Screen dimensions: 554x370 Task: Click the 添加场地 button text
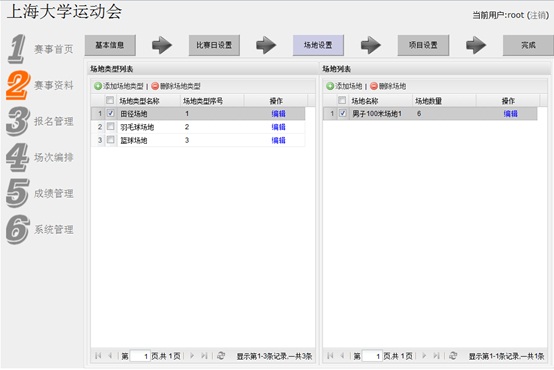click(349, 86)
